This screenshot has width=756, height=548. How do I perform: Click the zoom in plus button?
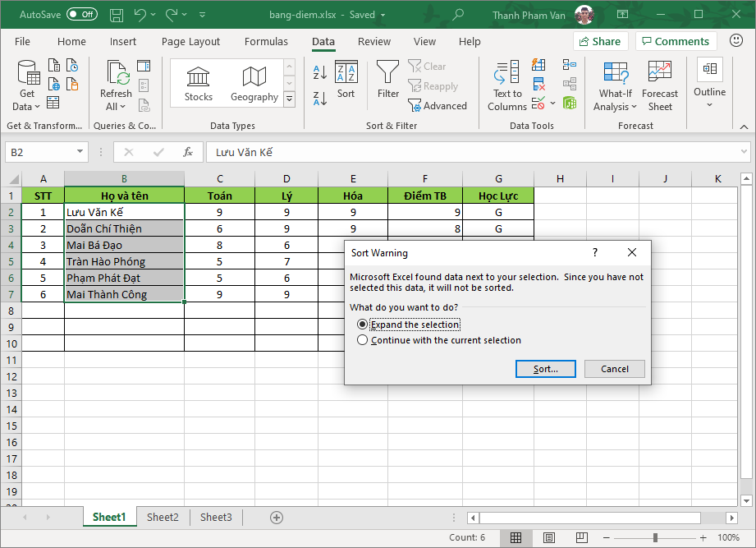(703, 537)
